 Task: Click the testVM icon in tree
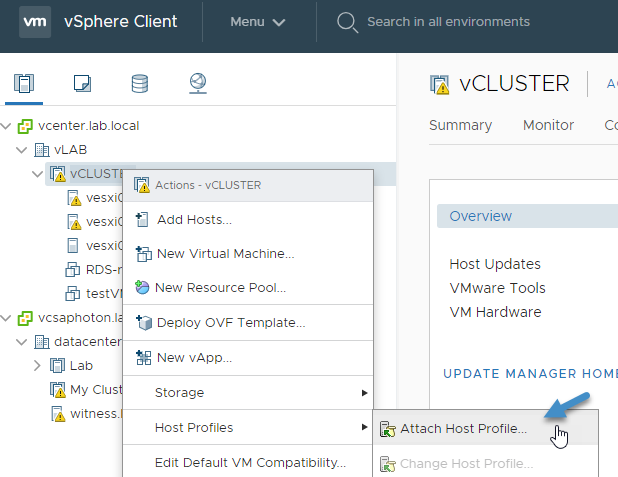click(x=73, y=294)
